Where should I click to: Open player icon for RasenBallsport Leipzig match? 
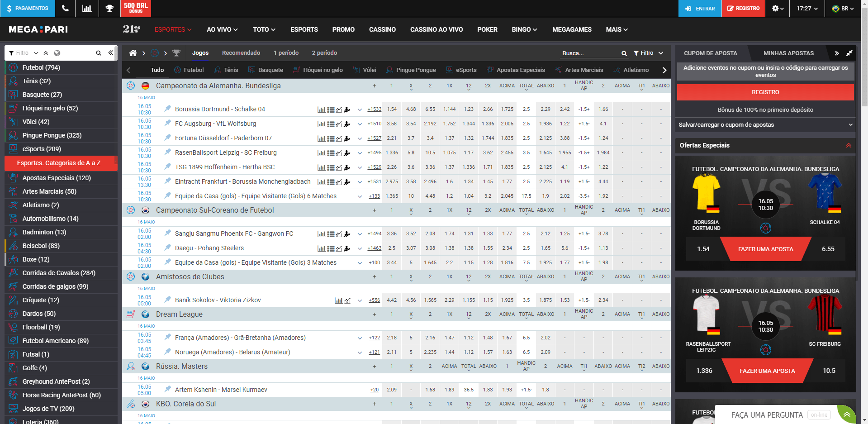point(347,153)
